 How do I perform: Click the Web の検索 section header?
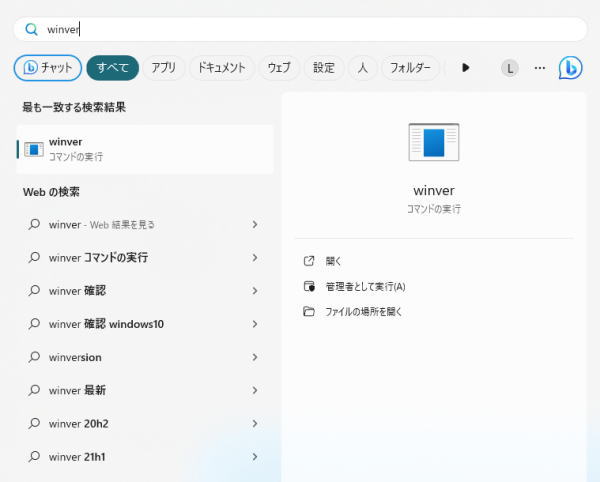click(51, 192)
